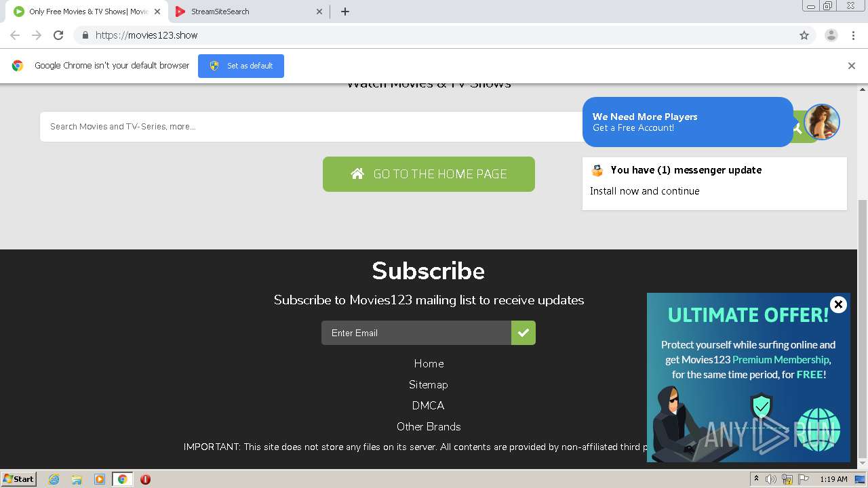Show hidden tray icons arrow
The image size is (868, 488).
[755, 479]
